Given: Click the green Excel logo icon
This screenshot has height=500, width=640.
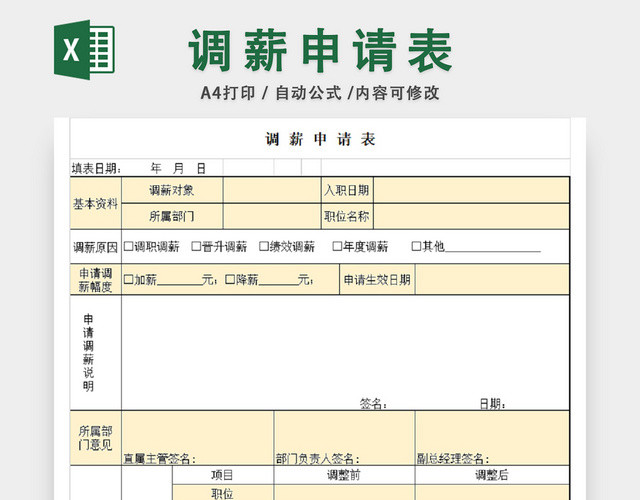Looking at the screenshot, I should [84, 49].
